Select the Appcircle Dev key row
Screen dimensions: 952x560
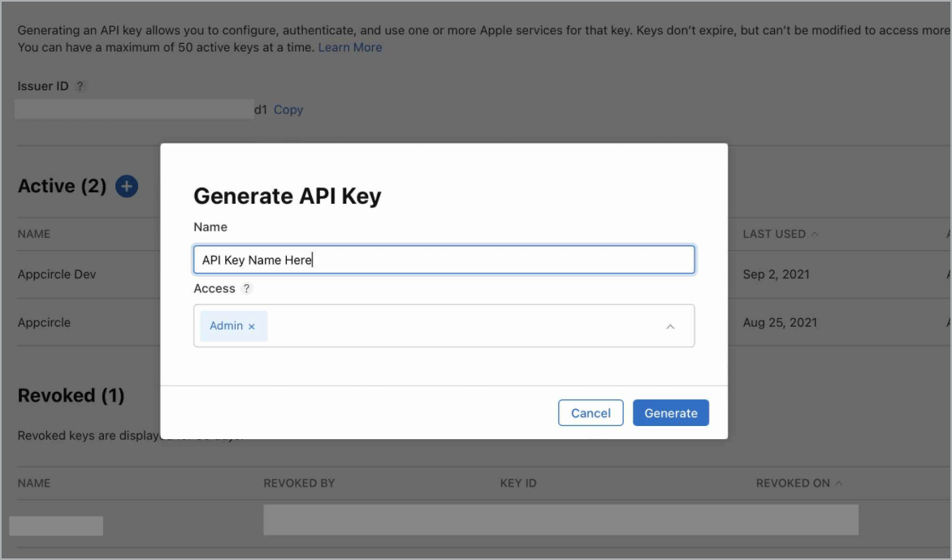click(57, 274)
